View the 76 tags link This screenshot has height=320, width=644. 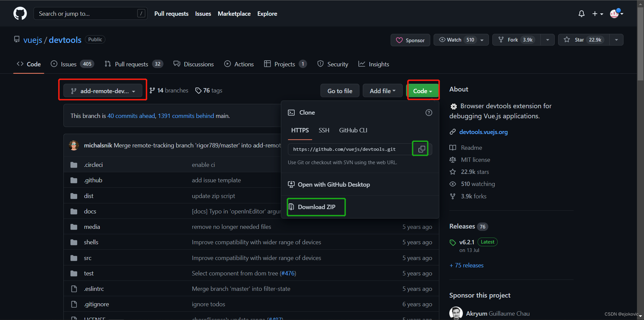(x=209, y=90)
